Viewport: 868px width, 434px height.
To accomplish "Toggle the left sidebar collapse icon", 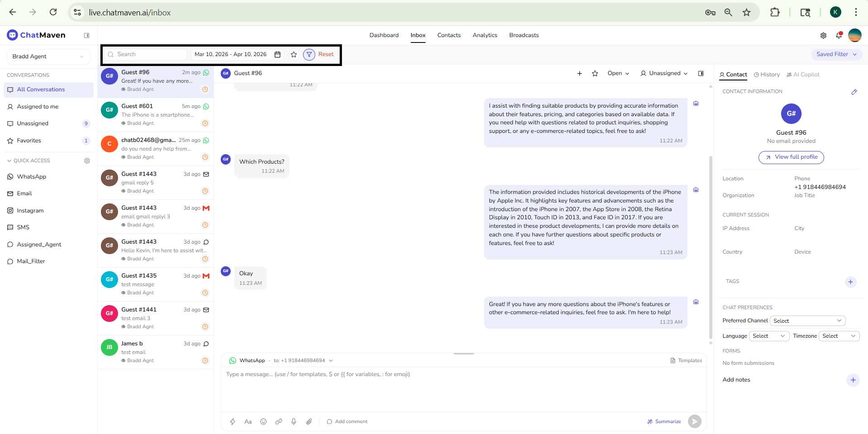I will 86,35.
